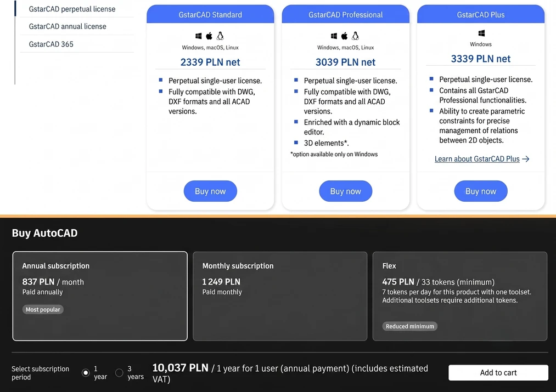Screen dimensions: 556x392
Task: Click GstarCAD Standard card header
Action: coord(210,14)
